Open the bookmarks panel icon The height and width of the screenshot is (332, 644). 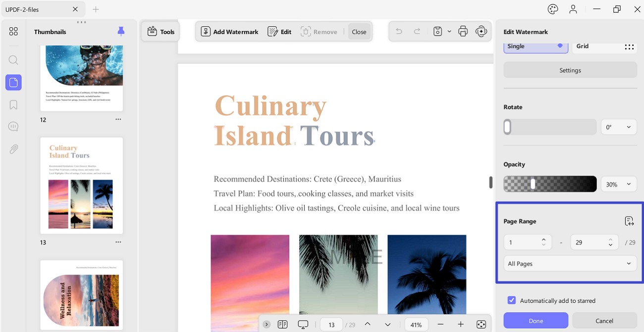tap(13, 105)
